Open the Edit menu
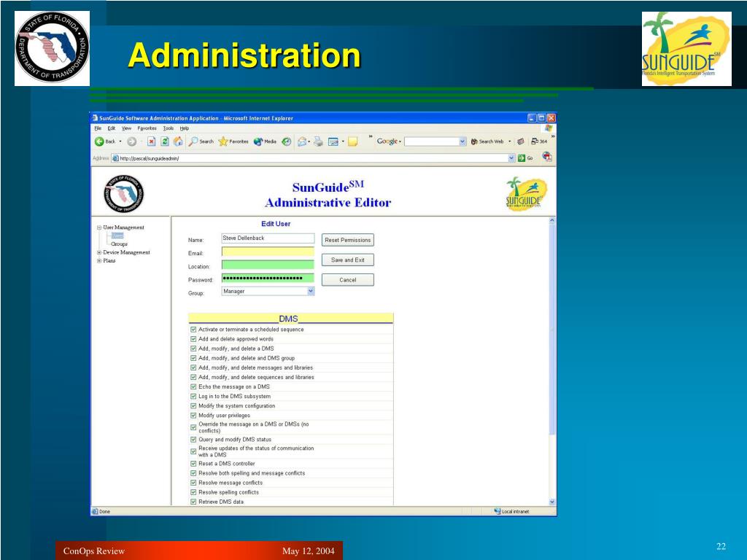This screenshot has width=747, height=560. (112, 128)
